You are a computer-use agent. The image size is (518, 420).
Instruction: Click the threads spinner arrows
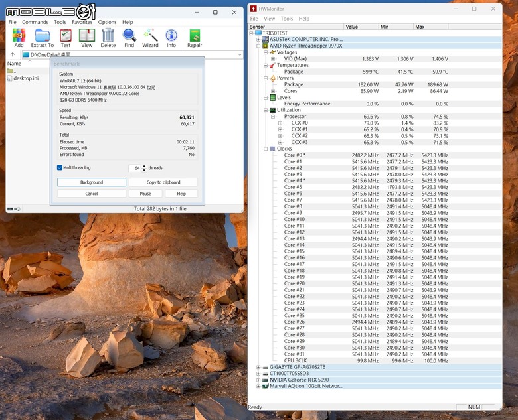tap(144, 168)
